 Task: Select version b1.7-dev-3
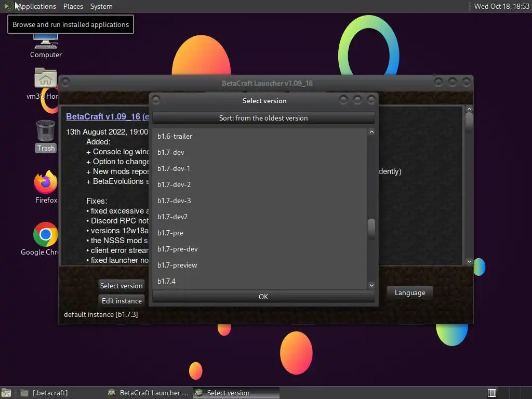[x=260, y=201]
